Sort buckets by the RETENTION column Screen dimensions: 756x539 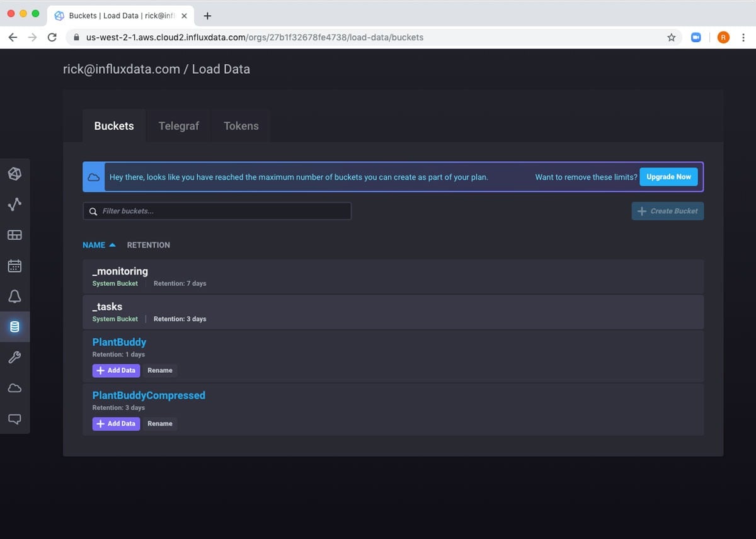148,245
